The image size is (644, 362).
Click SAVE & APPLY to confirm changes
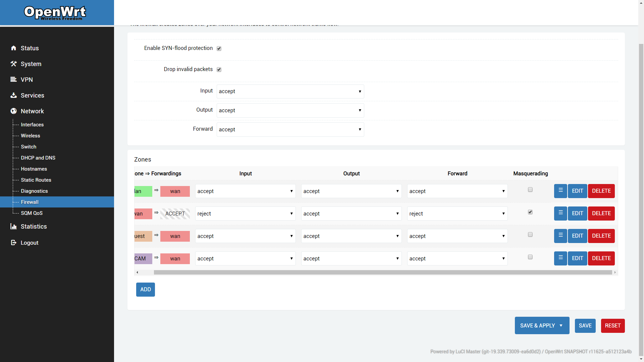pyautogui.click(x=537, y=326)
